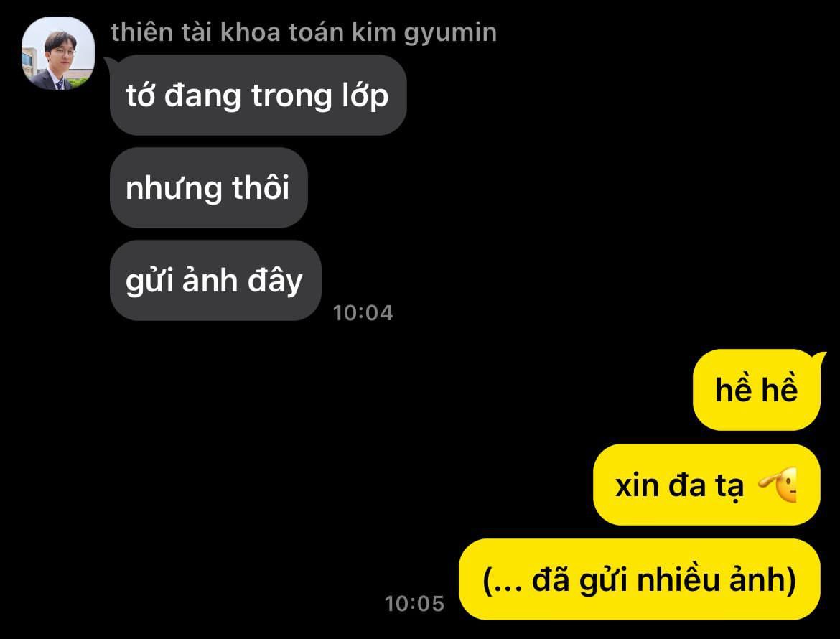Viewport: 840px width, 639px height.
Task: Click the word 'thiên' in the sender name
Action: coord(142,32)
